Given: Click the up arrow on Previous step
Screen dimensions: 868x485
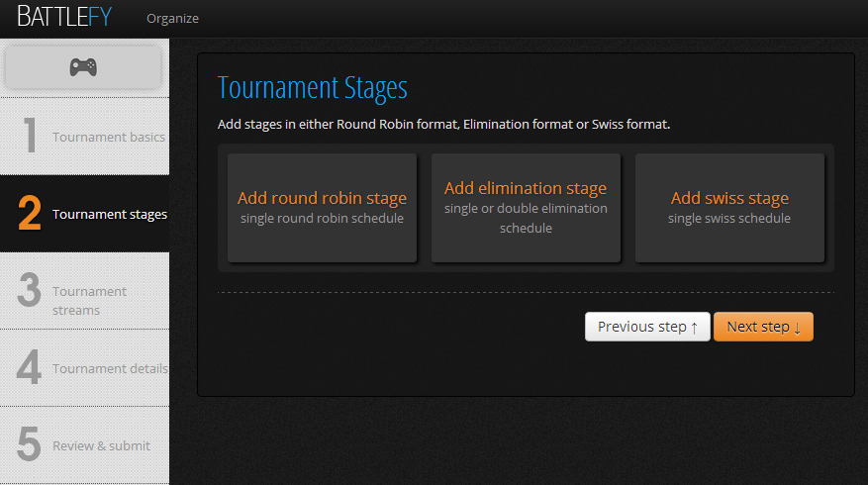Looking at the screenshot, I should click(694, 328).
